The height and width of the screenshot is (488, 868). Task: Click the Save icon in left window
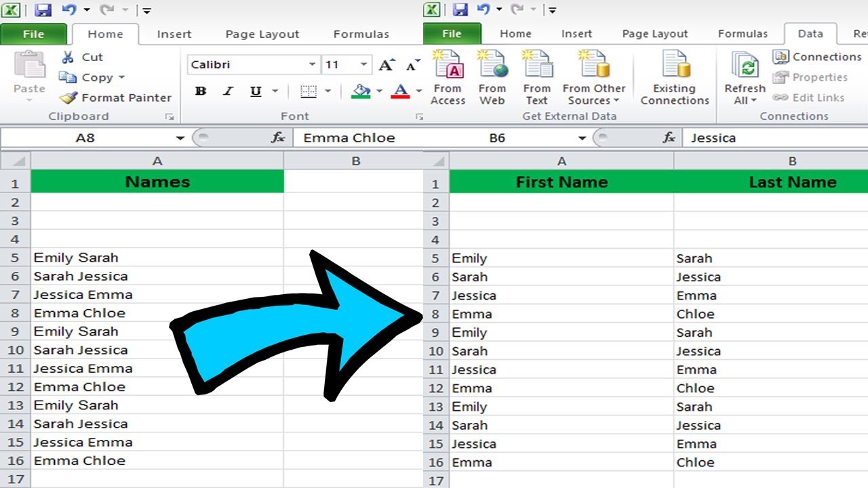[43, 10]
